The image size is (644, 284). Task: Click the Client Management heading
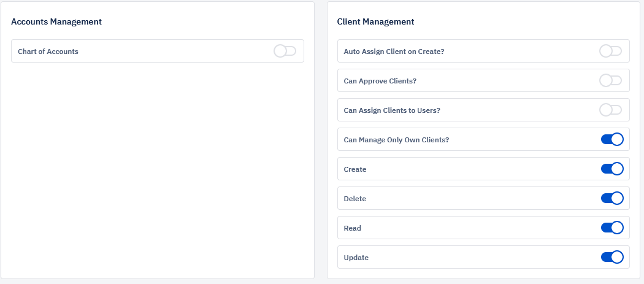coord(375,22)
